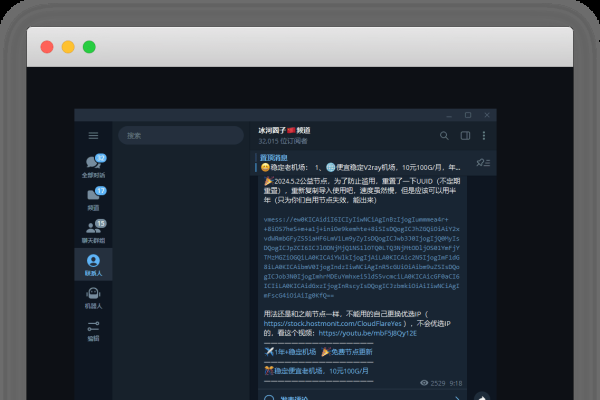The image size is (600, 400).
Task: Focus the 搜索 search field
Action: [181, 136]
